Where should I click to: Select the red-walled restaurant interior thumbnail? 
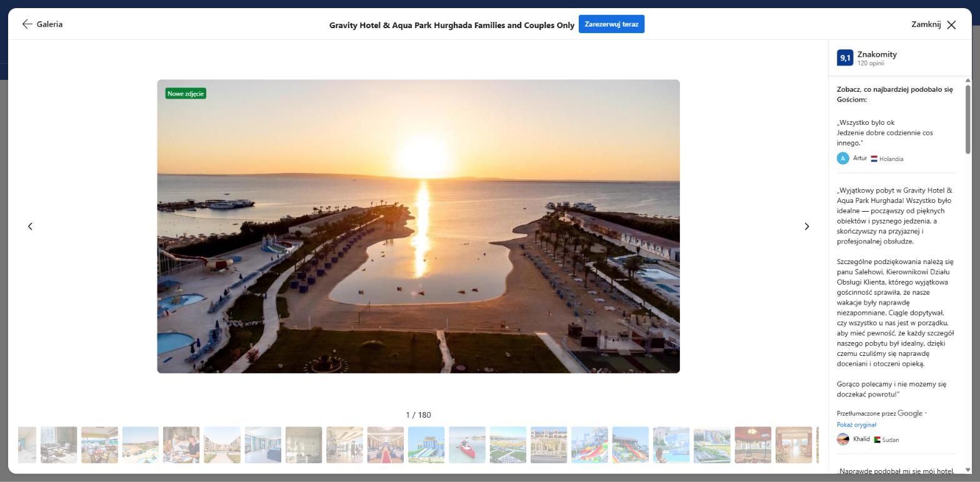[x=752, y=445]
